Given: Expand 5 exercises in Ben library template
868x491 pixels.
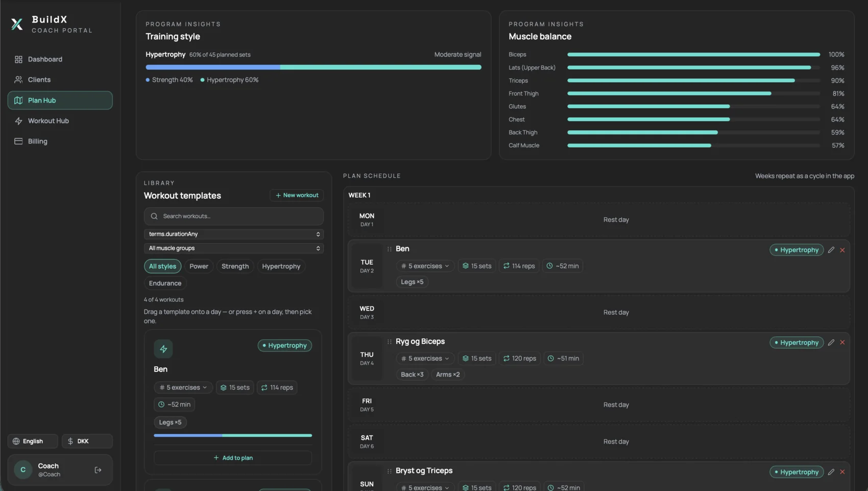Looking at the screenshot, I should 183,387.
